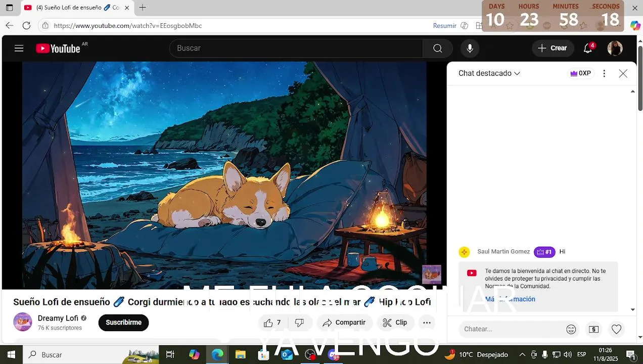Click the Buscar search box on YouTube
Viewport: 643px width, 364px height.
[296, 48]
